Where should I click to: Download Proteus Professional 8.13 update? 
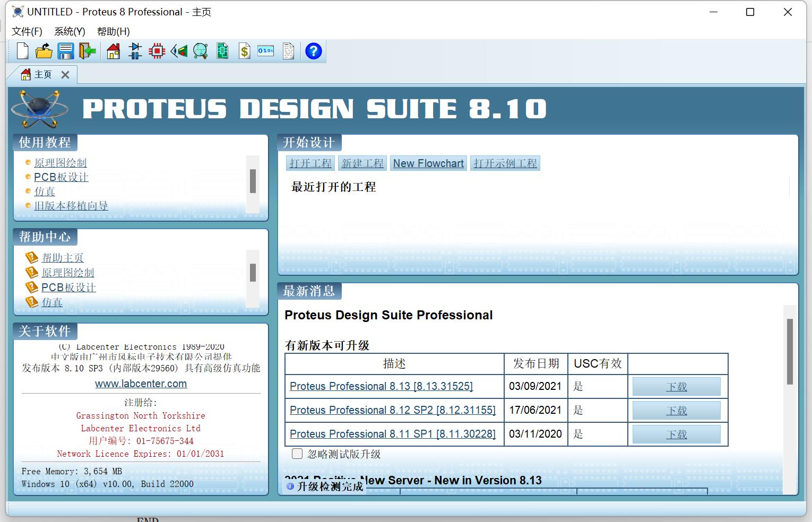pyautogui.click(x=676, y=386)
